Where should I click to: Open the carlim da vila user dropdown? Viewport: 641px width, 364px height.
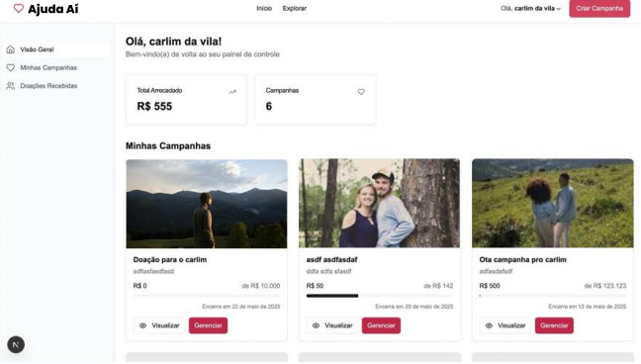(530, 8)
